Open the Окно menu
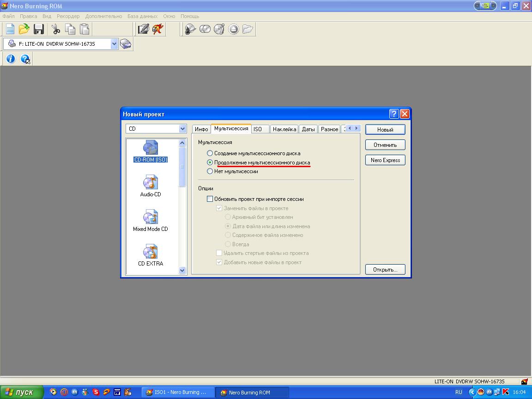 coord(169,16)
